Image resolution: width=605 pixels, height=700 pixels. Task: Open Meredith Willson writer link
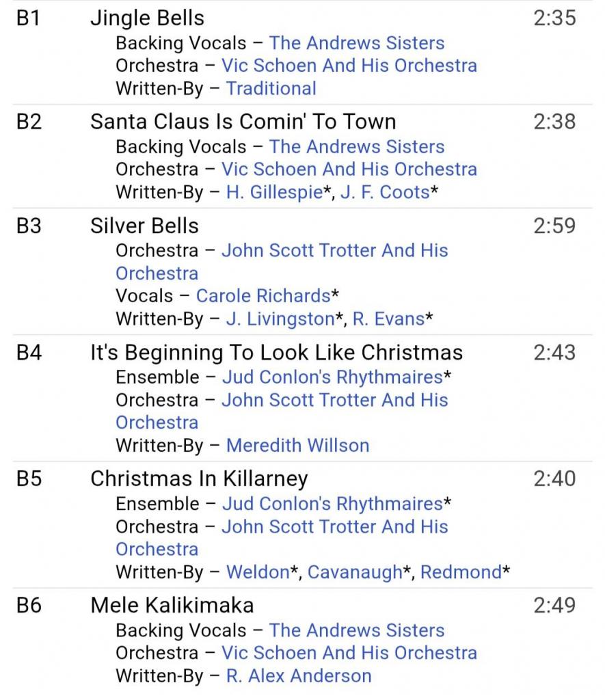(x=297, y=446)
